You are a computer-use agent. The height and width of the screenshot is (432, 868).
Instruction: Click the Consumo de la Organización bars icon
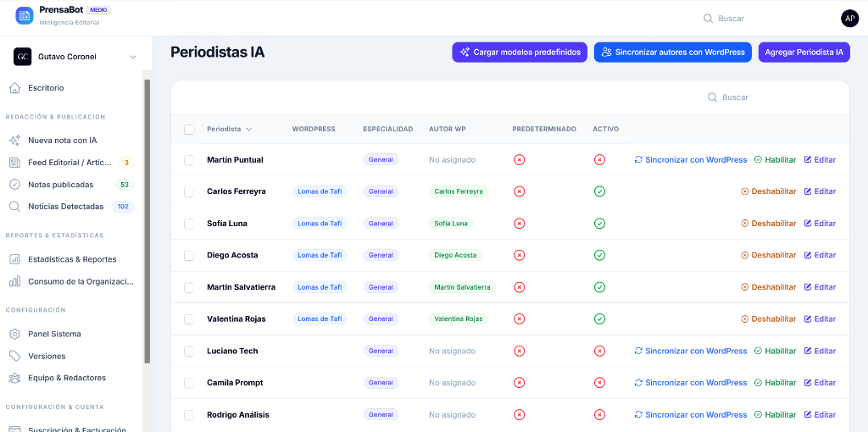click(15, 281)
